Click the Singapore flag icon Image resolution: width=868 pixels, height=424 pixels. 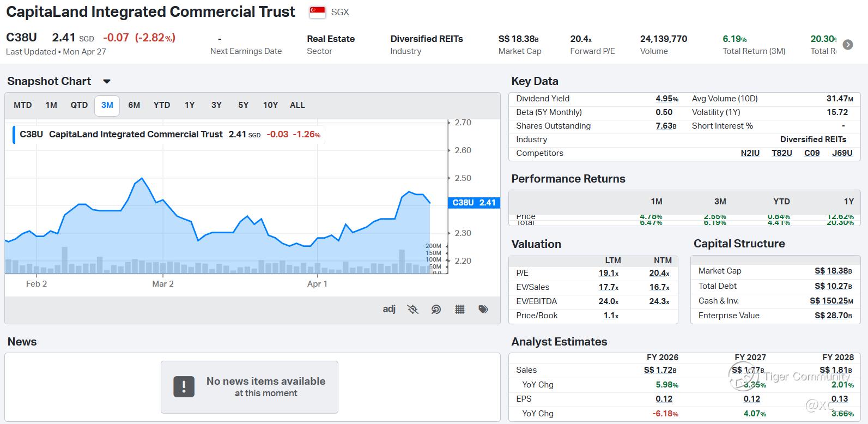(x=317, y=12)
